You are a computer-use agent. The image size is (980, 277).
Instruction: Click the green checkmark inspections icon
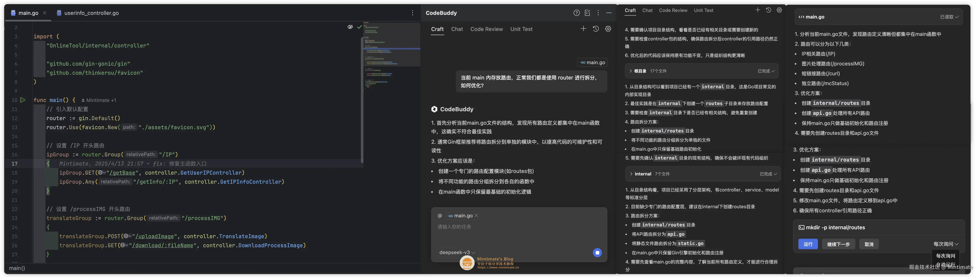[x=359, y=27]
